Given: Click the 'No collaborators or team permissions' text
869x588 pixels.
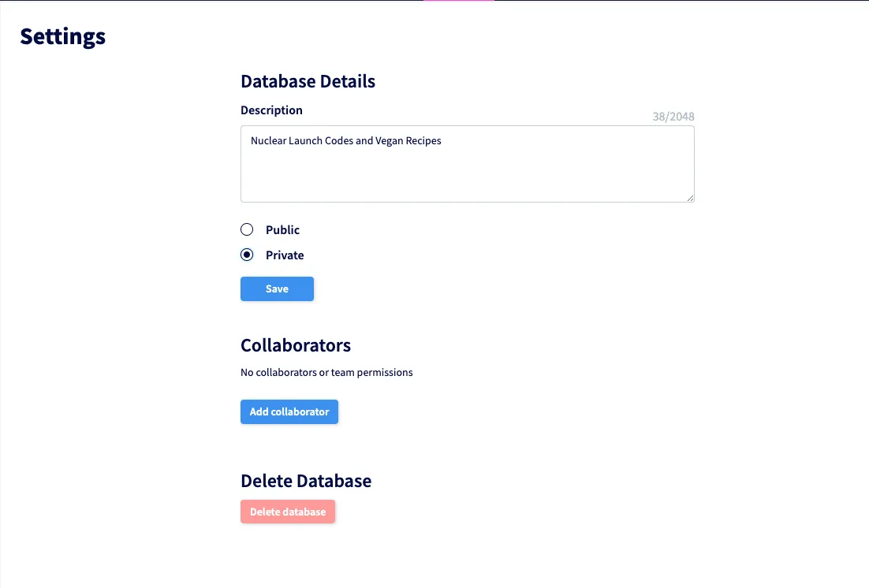Looking at the screenshot, I should pos(326,372).
